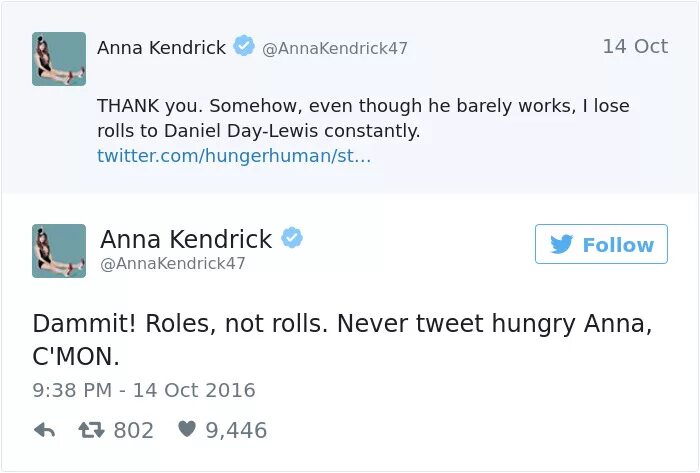The image size is (700, 473).
Task: Open the profile avatar in quoted tweet
Action: click(x=58, y=59)
